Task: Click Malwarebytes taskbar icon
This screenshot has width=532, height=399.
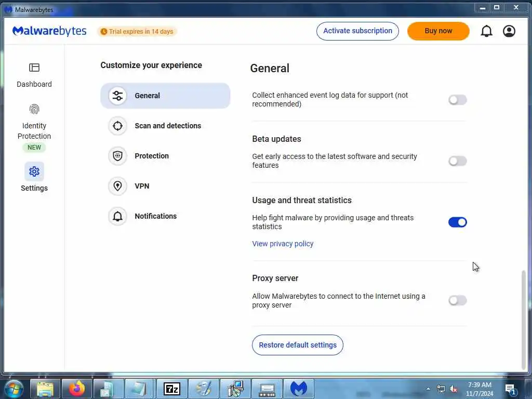Action: (299, 389)
